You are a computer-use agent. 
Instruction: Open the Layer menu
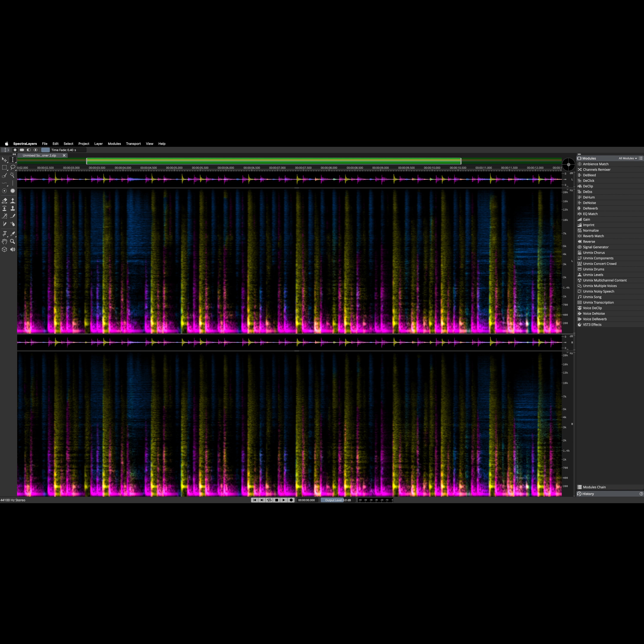(98, 144)
